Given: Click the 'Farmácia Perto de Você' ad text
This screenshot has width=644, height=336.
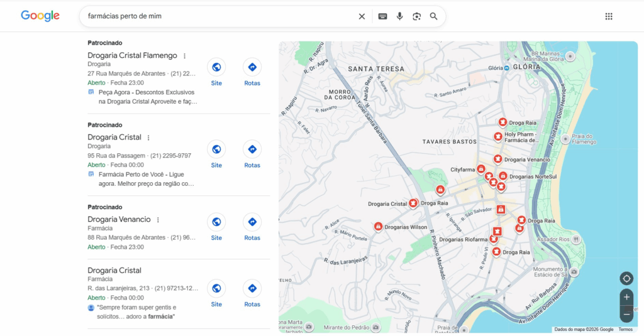Looking at the screenshot, I should click(146, 179).
